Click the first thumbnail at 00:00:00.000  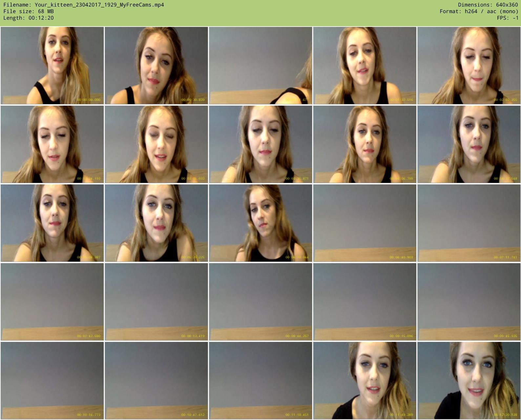pyautogui.click(x=52, y=66)
